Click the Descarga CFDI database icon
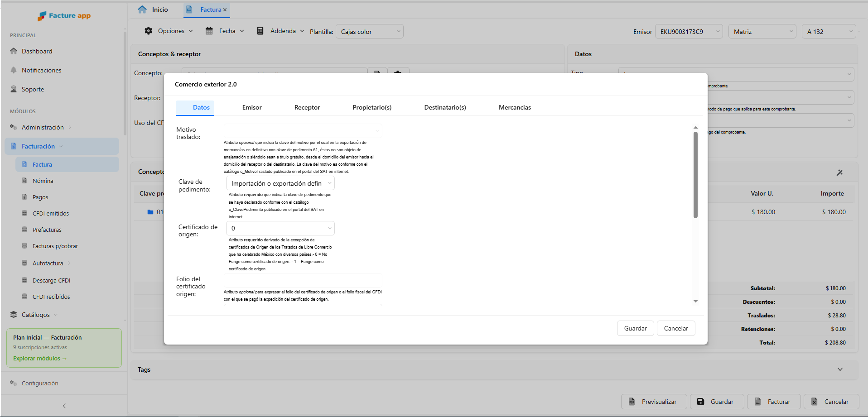Viewport: 868px width, 417px height. coord(24,280)
